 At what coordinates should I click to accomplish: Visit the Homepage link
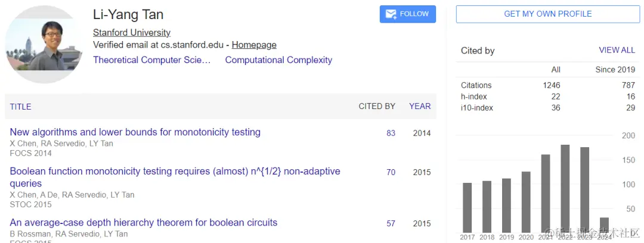pos(254,45)
